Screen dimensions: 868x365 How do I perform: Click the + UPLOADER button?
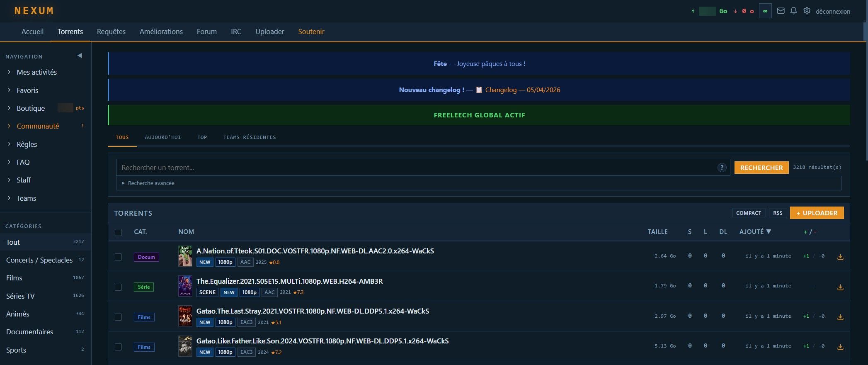click(817, 213)
